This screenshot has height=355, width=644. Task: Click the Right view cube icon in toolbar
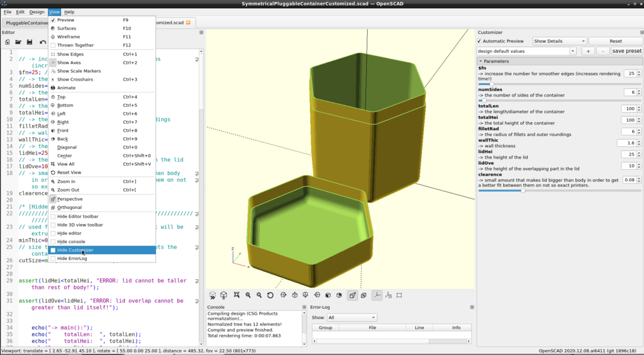(x=284, y=295)
